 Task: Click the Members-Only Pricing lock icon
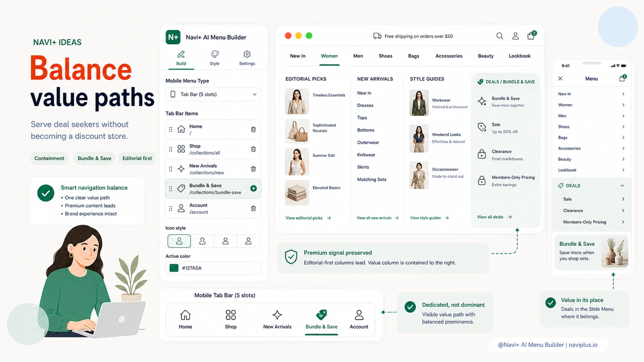pos(482,180)
